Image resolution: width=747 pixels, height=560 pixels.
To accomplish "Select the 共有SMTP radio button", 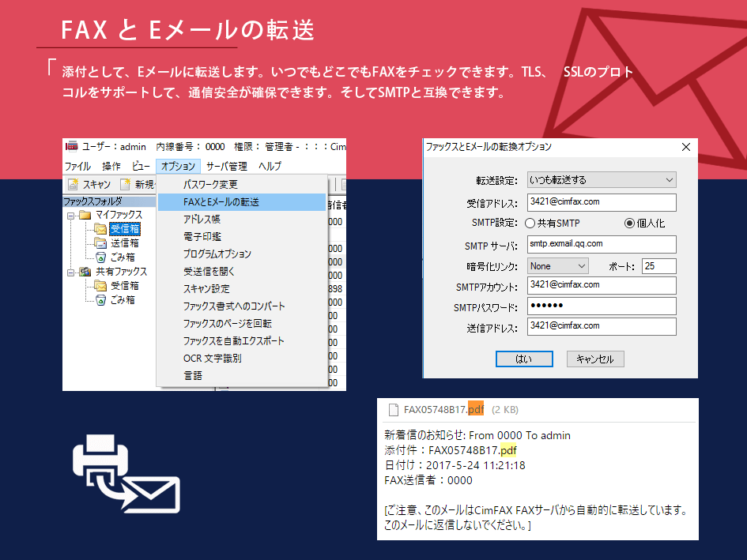I will [x=530, y=224].
